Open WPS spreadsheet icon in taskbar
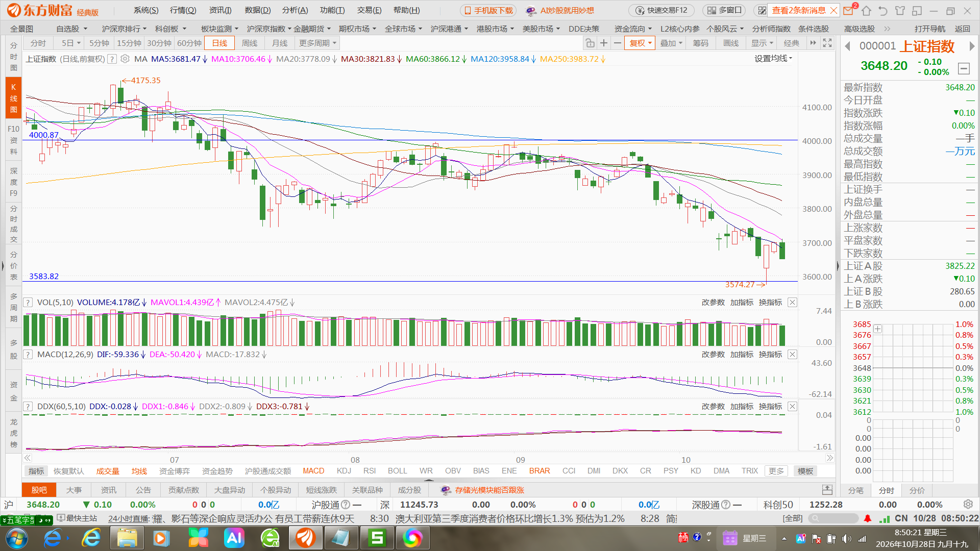The image size is (980, 551). (377, 538)
